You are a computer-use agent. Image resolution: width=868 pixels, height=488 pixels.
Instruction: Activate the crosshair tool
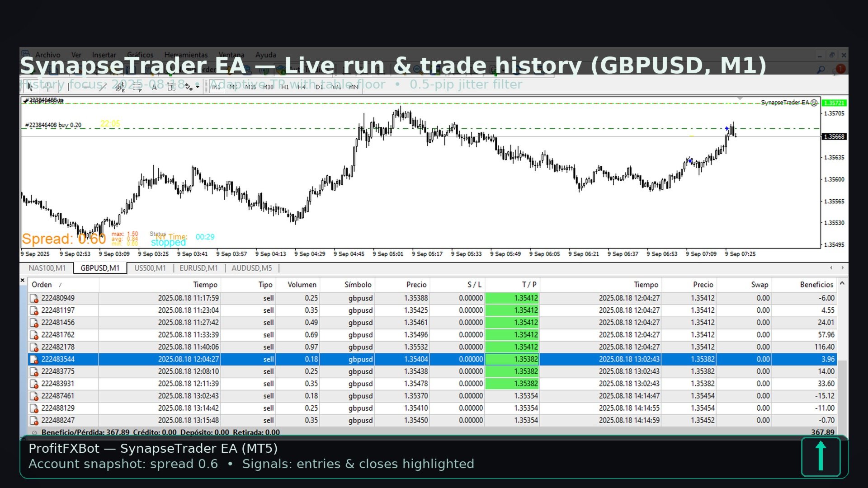[48, 87]
